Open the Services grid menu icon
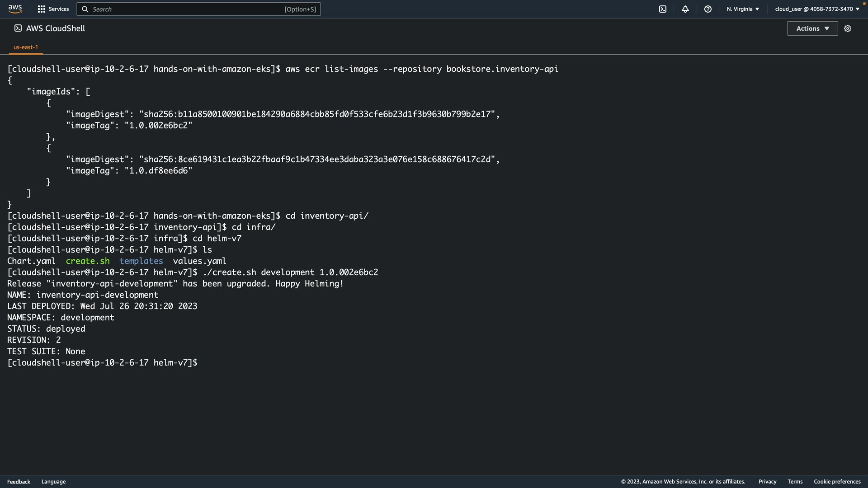The height and width of the screenshot is (488, 868). (x=41, y=9)
